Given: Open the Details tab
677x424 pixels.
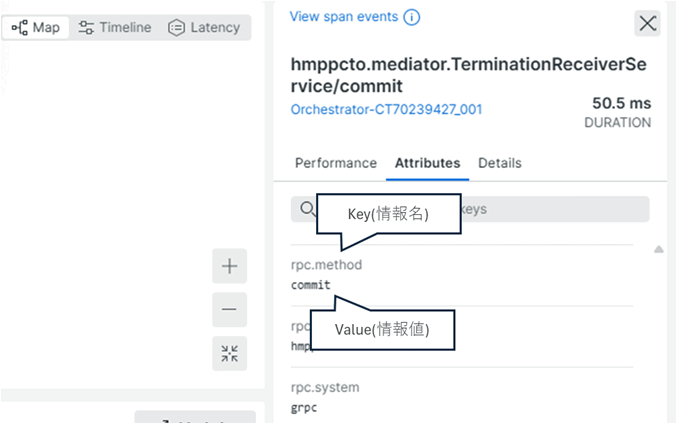Looking at the screenshot, I should 499,163.
